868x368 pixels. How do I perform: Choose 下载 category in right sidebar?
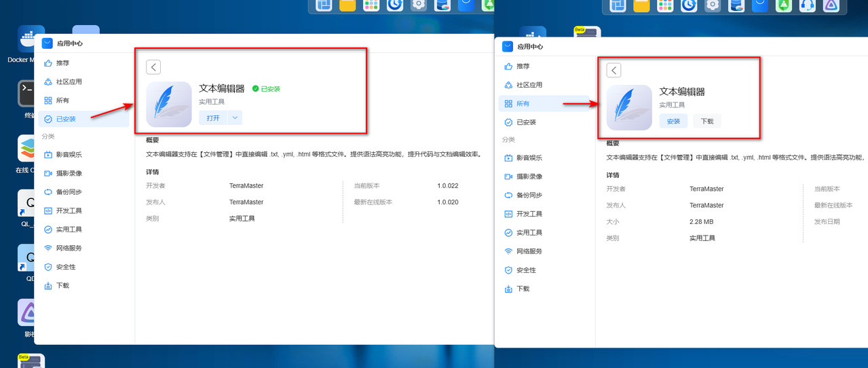click(x=544, y=289)
